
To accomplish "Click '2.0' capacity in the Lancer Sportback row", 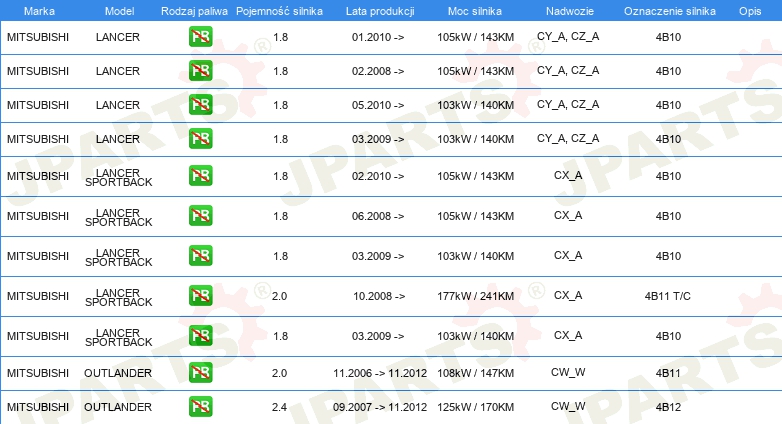I will point(279,296).
